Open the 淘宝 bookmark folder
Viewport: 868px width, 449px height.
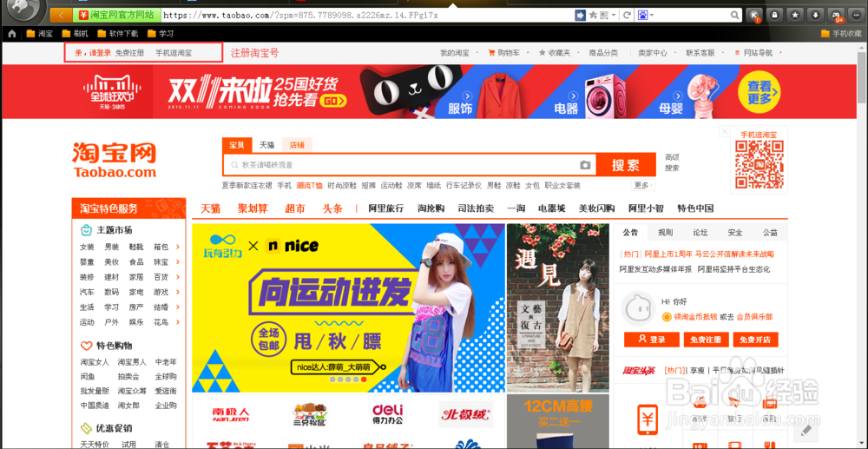point(39,34)
